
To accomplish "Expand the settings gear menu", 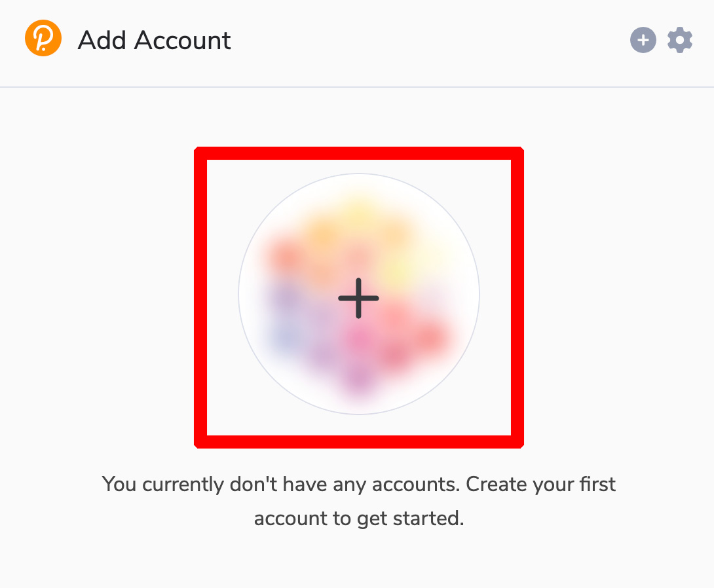I will click(680, 40).
